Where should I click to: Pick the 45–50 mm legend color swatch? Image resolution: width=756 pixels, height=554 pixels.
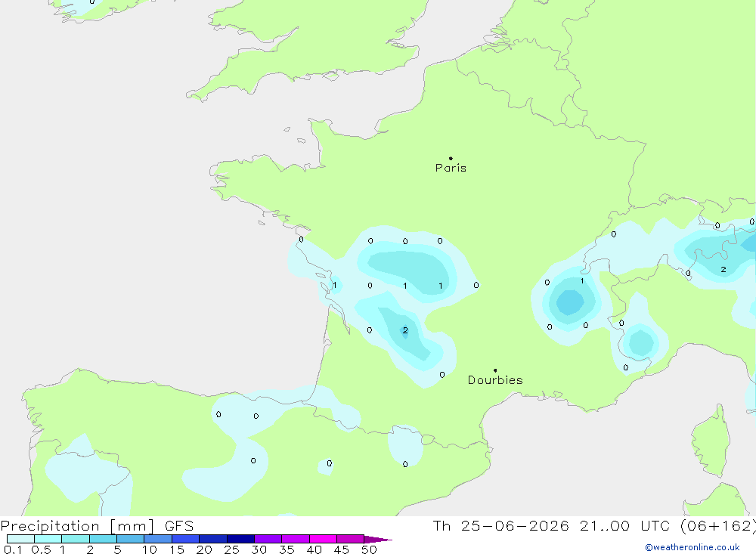click(351, 539)
